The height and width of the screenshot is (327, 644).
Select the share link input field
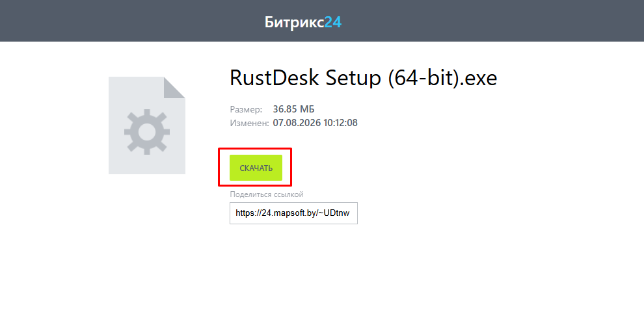click(x=293, y=213)
